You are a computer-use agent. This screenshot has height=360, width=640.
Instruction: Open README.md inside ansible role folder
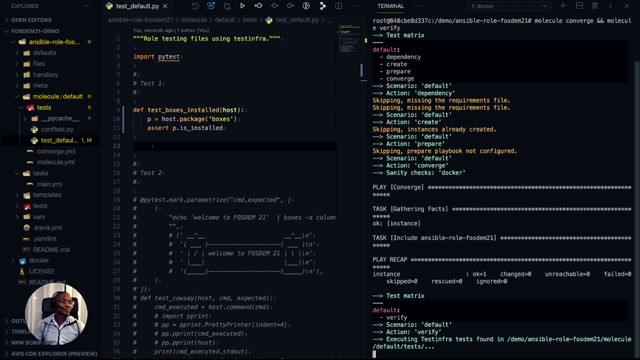coord(51,250)
